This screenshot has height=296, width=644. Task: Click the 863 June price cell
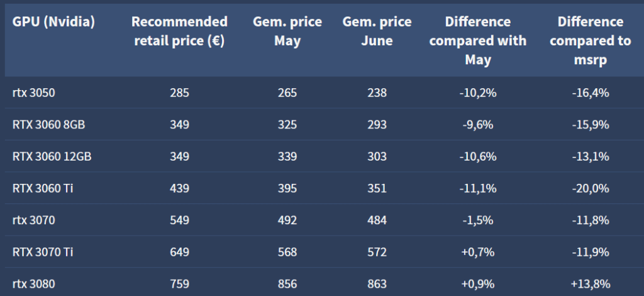click(377, 284)
